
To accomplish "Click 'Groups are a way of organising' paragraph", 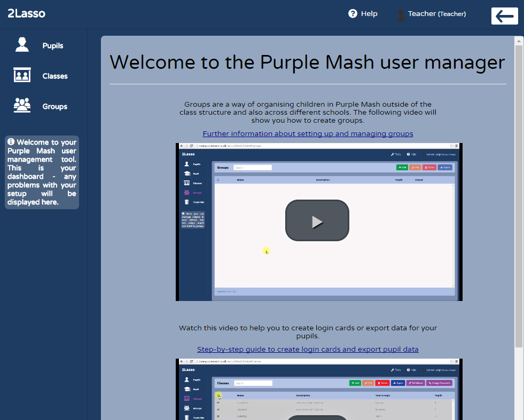I will [x=308, y=112].
